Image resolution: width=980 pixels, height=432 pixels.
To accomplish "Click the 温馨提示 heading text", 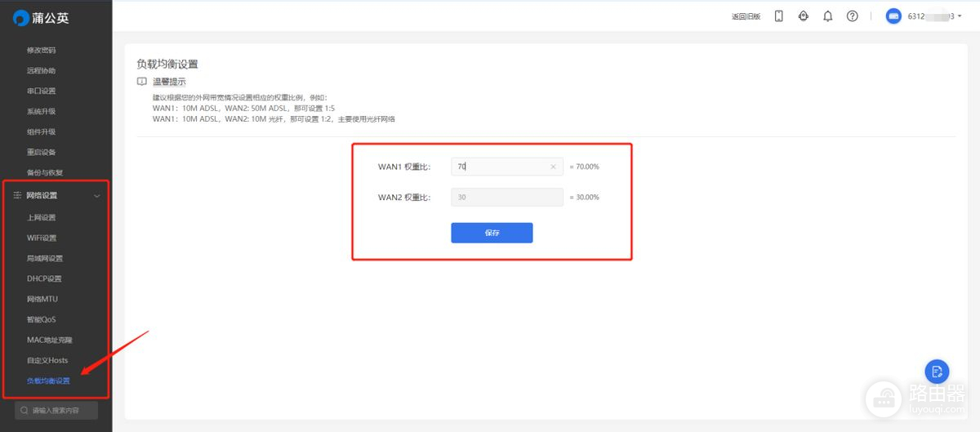I will [169, 82].
